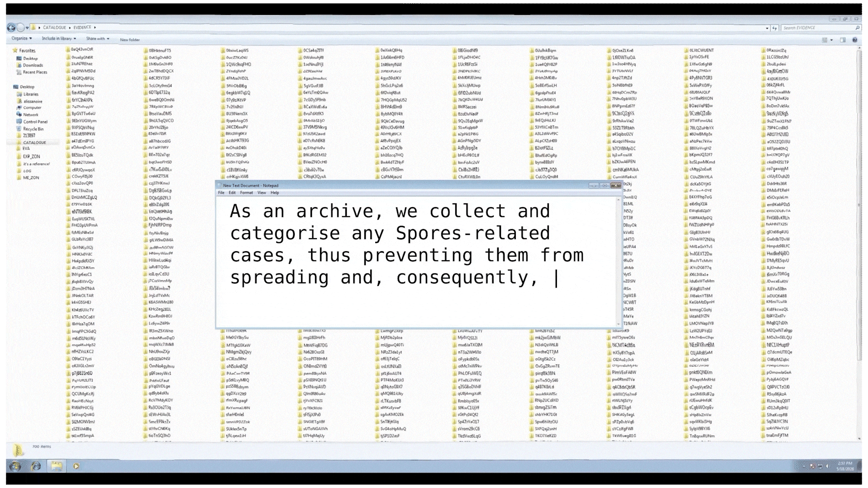The width and height of the screenshot is (868, 488).
Task: Click folder name 2wT8hdDQCX
Action: click(161, 71)
